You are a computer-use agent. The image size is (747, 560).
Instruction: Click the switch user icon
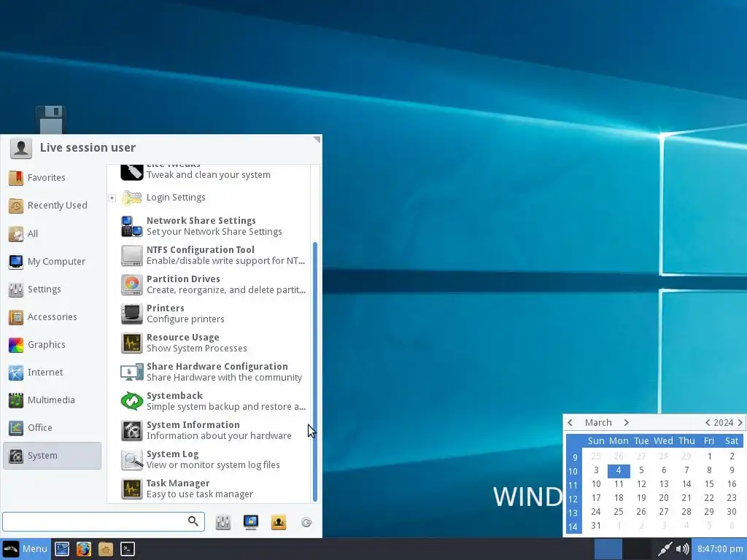(279, 522)
